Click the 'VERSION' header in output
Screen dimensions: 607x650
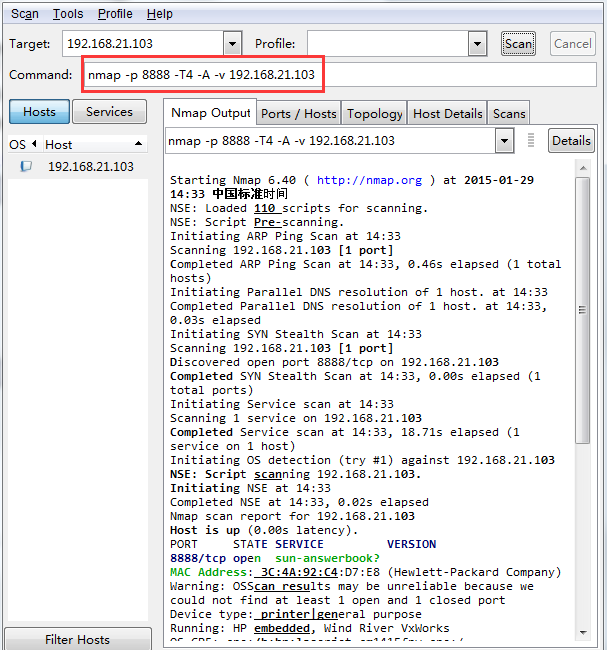pos(411,544)
